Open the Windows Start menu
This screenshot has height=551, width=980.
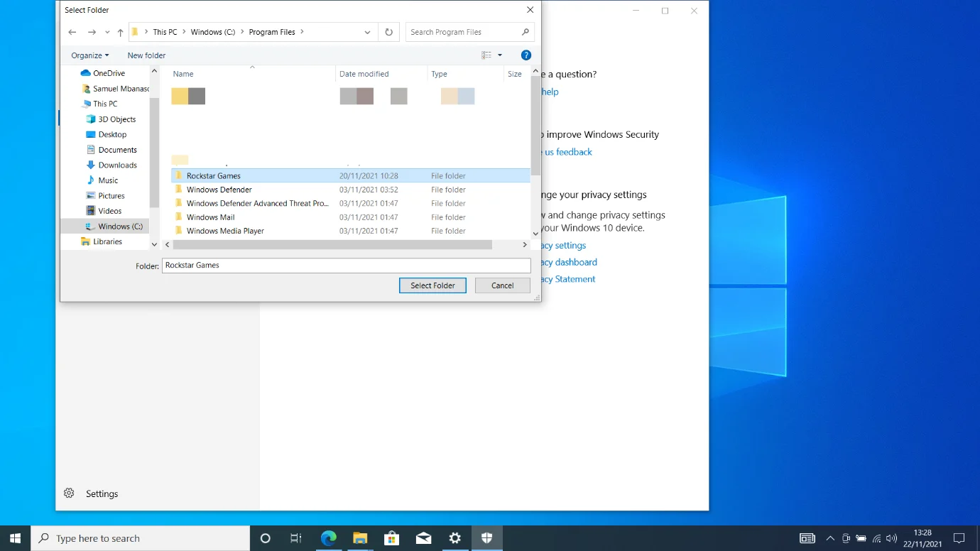click(15, 538)
